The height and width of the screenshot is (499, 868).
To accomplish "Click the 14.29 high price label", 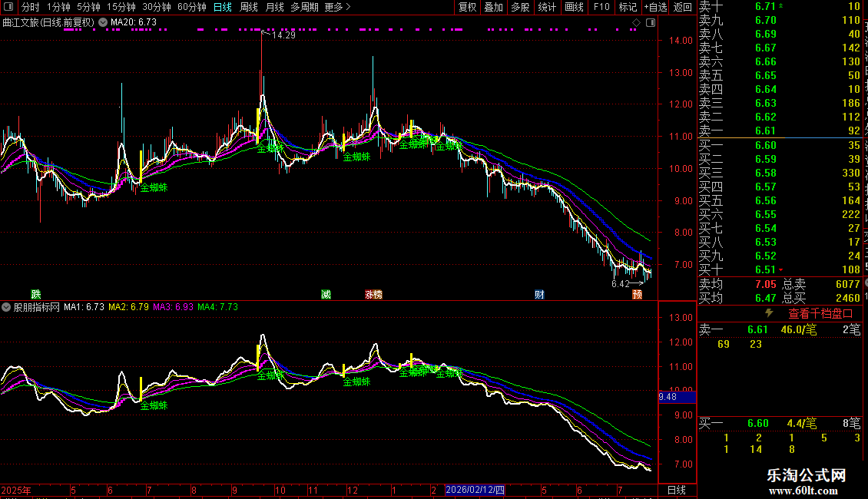I will pyautogui.click(x=284, y=35).
